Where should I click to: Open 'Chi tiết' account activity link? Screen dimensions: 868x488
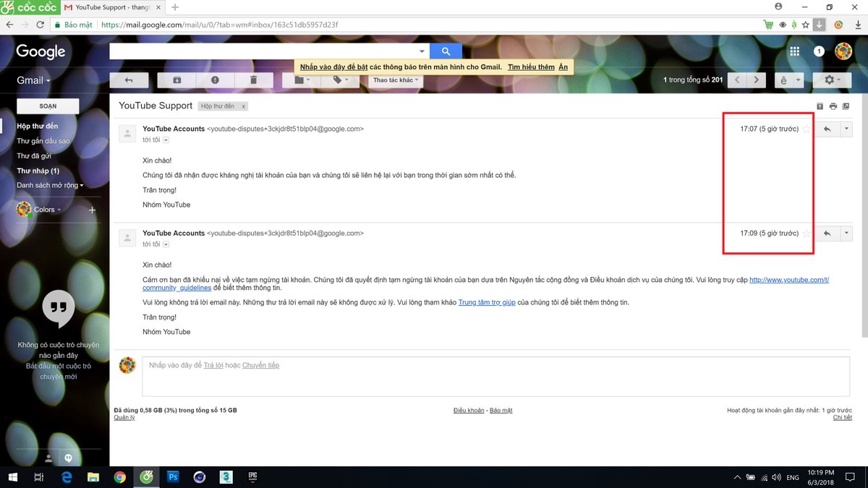pos(843,417)
